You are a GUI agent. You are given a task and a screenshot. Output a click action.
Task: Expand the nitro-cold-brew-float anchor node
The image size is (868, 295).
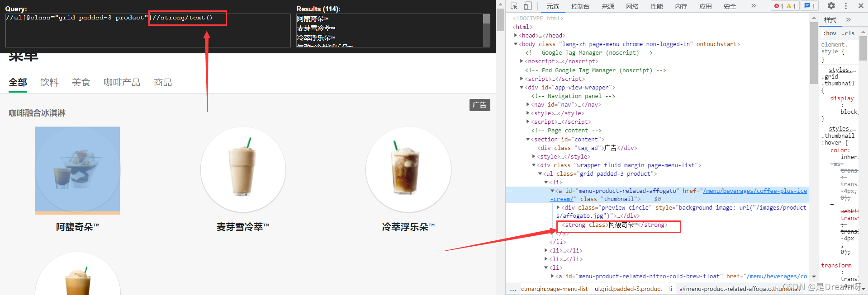click(552, 276)
